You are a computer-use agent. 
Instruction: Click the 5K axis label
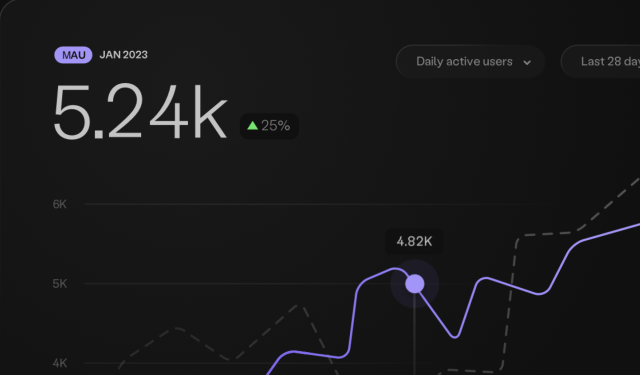[x=60, y=284]
